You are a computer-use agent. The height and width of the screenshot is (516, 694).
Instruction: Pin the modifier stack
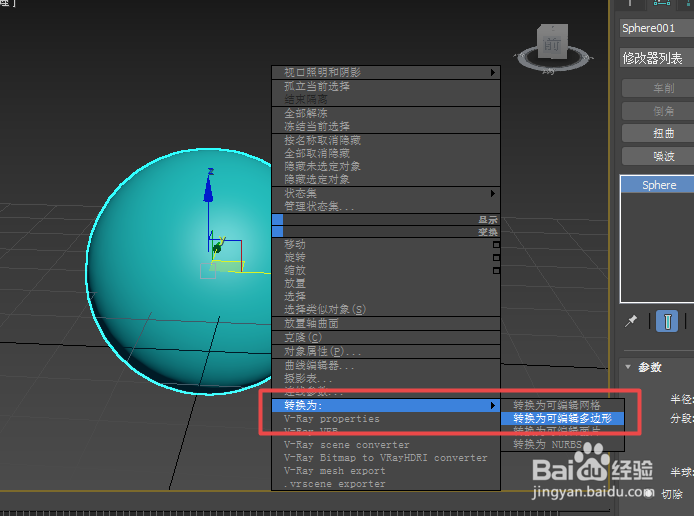[x=631, y=321]
